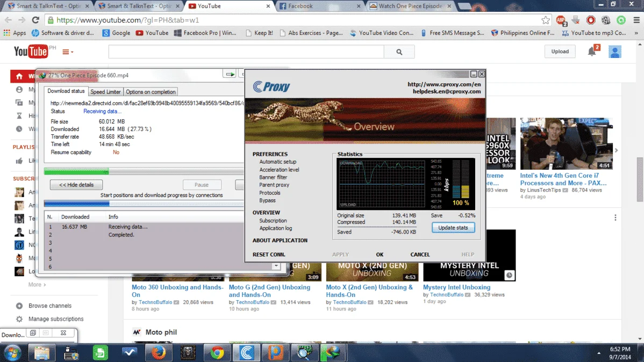Open the cproxy.com/en website link
This screenshot has width=644, height=362.
tap(444, 84)
